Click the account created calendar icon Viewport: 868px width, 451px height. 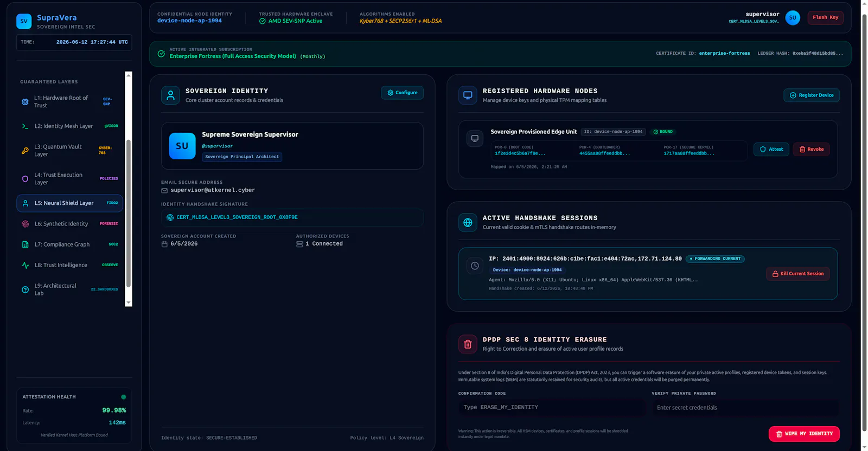[164, 244]
